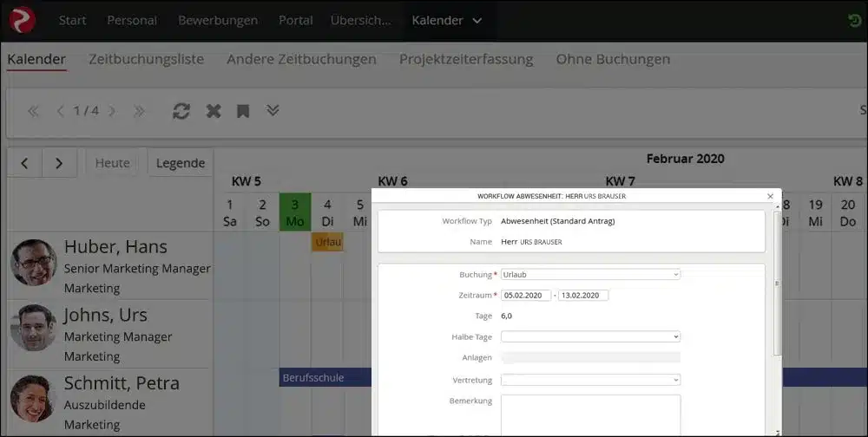The image size is (868, 437).
Task: Click the refresh icon in toolbar
Action: coord(181,111)
